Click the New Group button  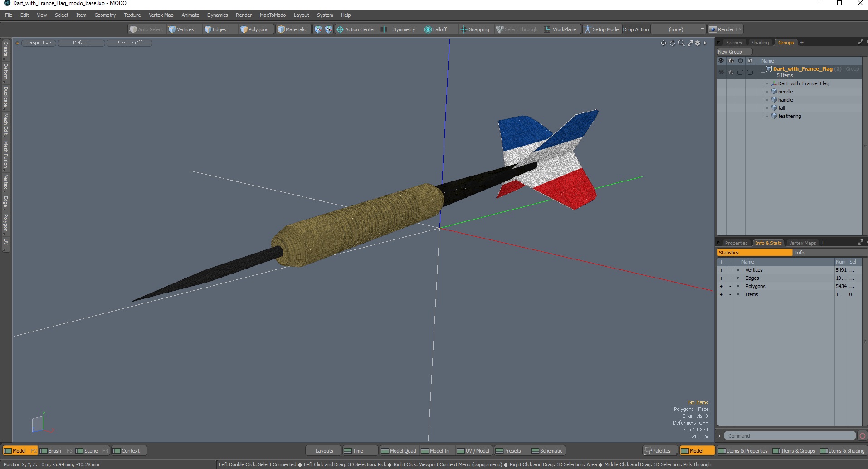coord(734,52)
